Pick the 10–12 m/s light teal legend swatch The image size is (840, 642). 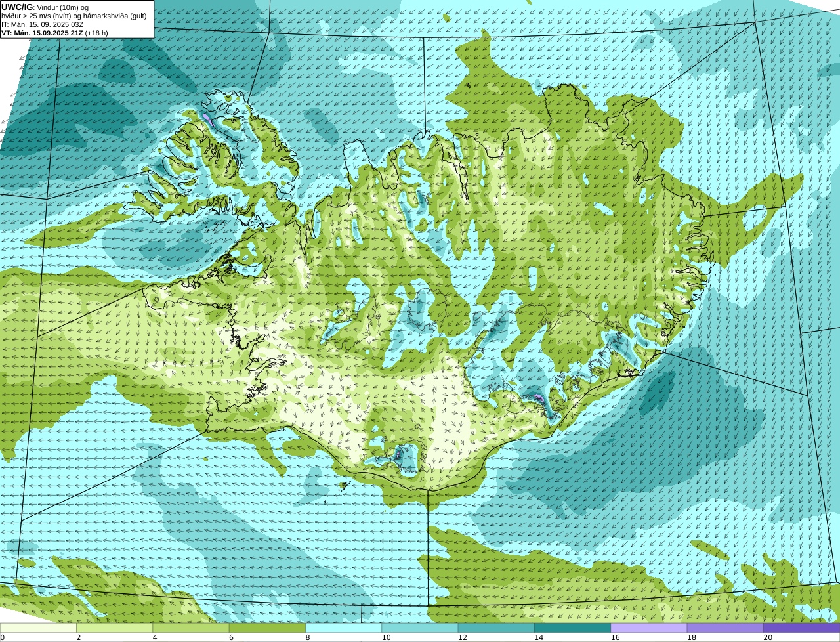click(x=420, y=628)
